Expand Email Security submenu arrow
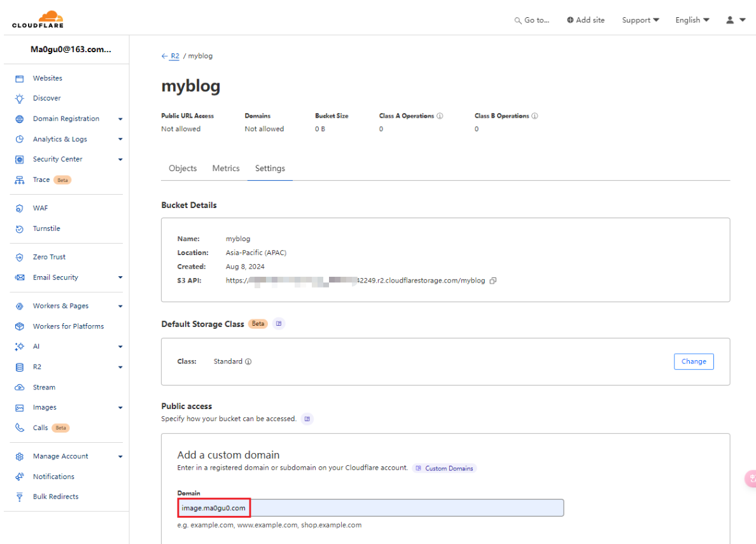Image resolution: width=756 pixels, height=544 pixels. (120, 277)
